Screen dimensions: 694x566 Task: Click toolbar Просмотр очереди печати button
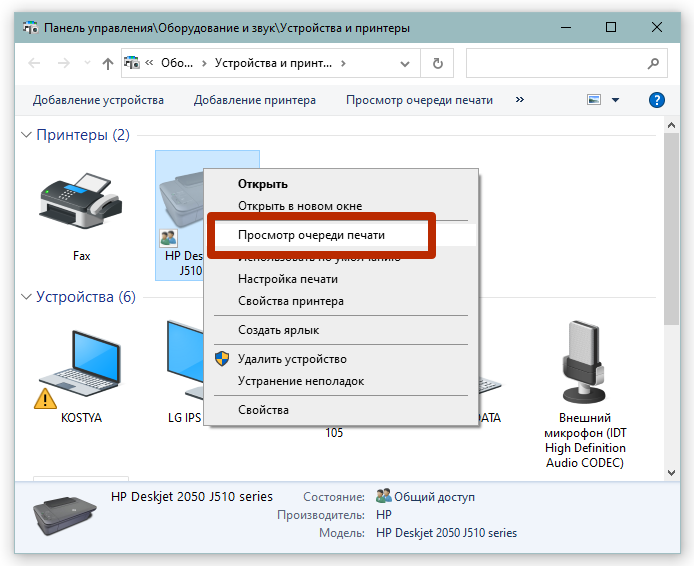coord(419,100)
